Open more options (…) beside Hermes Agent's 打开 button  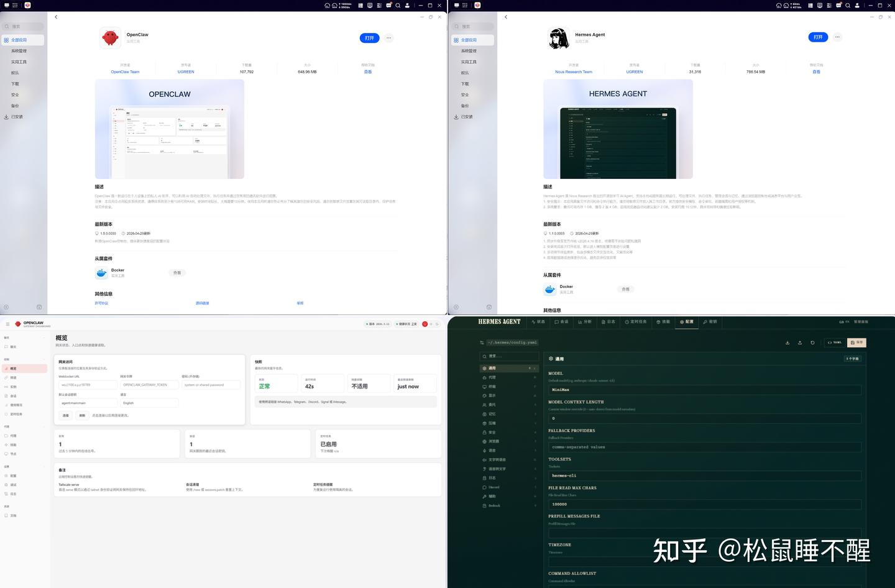837,37
